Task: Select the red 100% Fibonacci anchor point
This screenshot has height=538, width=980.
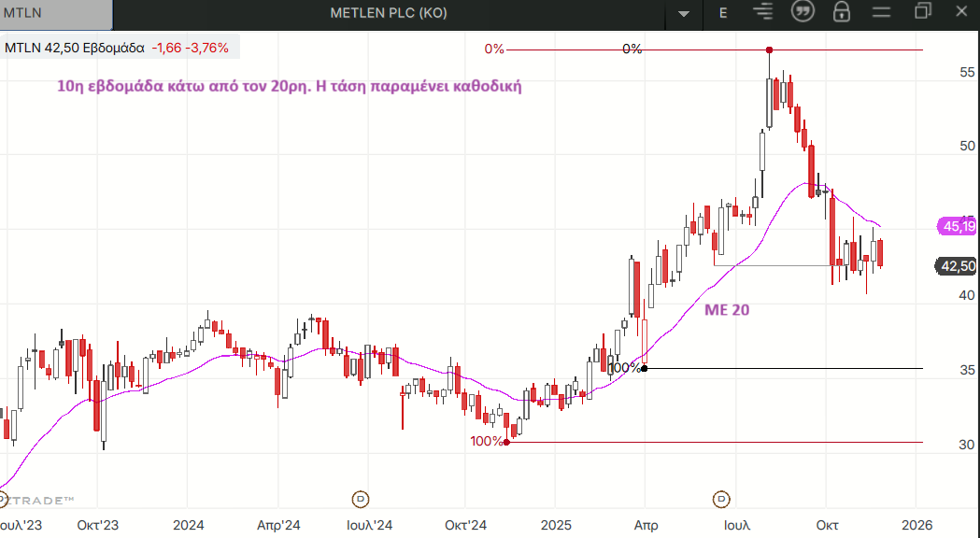Action: click(x=506, y=442)
